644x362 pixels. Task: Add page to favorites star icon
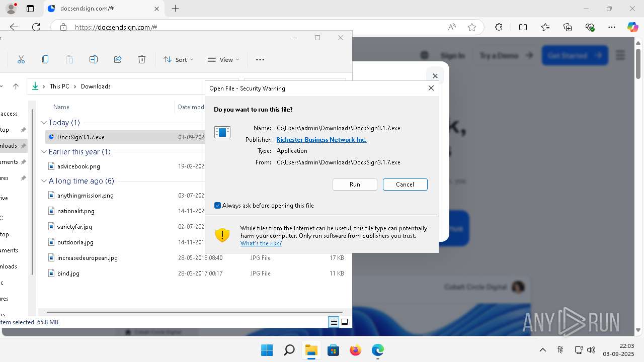coord(472,27)
